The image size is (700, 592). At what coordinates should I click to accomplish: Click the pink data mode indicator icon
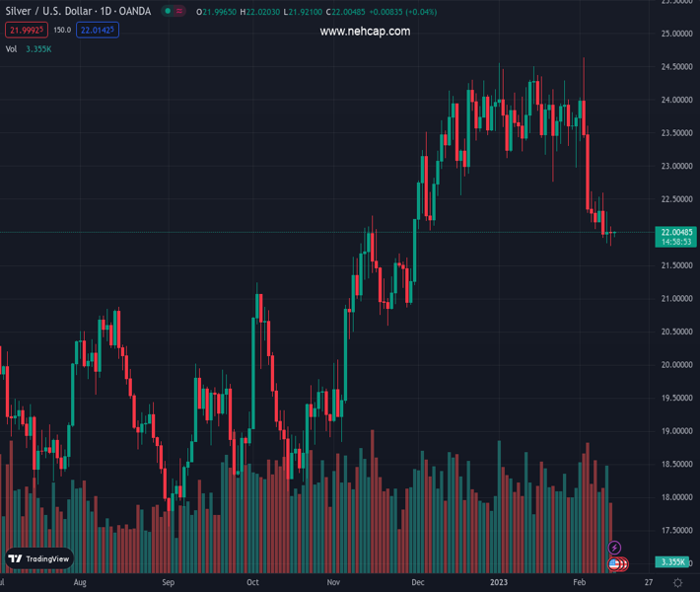pyautogui.click(x=181, y=12)
